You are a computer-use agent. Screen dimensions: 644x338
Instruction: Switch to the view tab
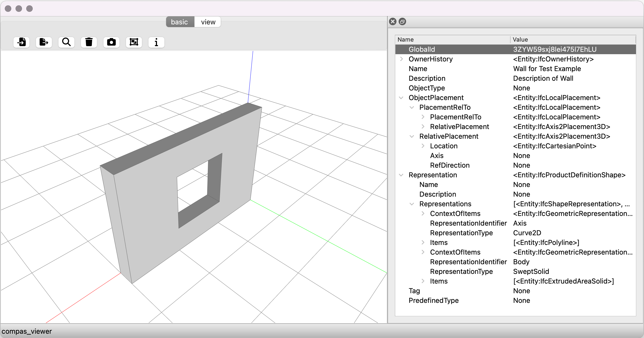tap(208, 22)
